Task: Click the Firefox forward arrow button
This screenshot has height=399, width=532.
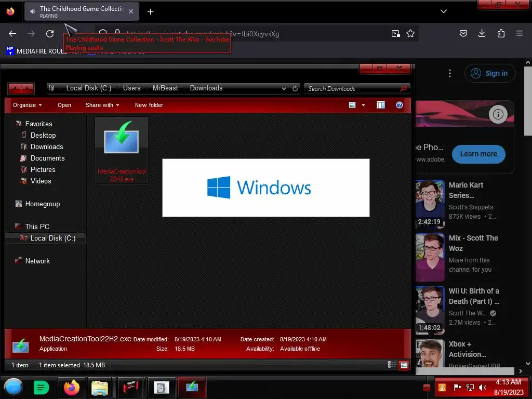Action: point(31,34)
